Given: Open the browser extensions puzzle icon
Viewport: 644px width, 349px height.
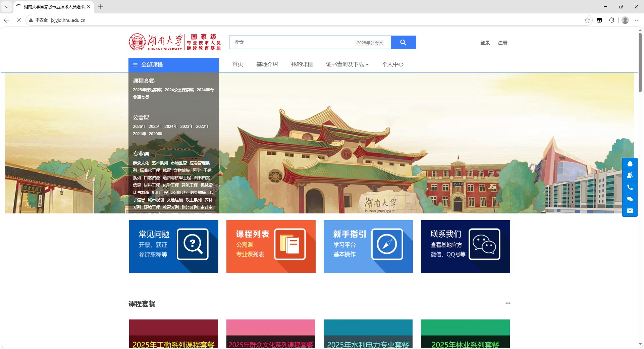Looking at the screenshot, I should click(611, 20).
